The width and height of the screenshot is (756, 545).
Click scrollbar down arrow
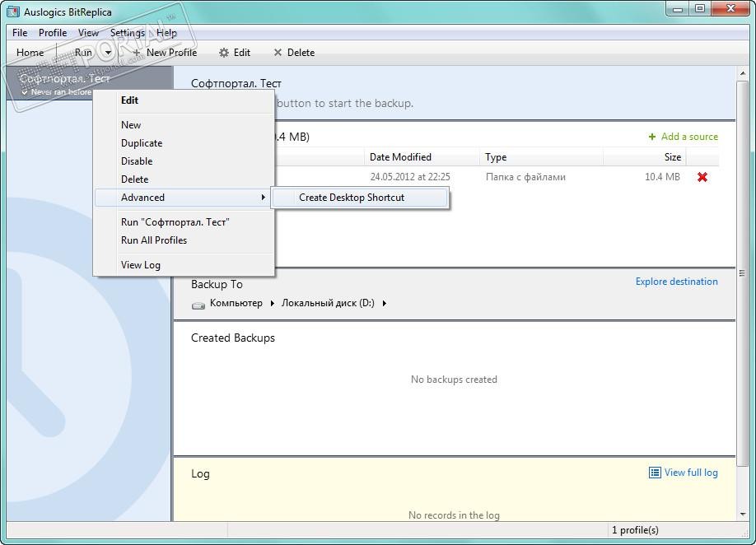tap(743, 515)
